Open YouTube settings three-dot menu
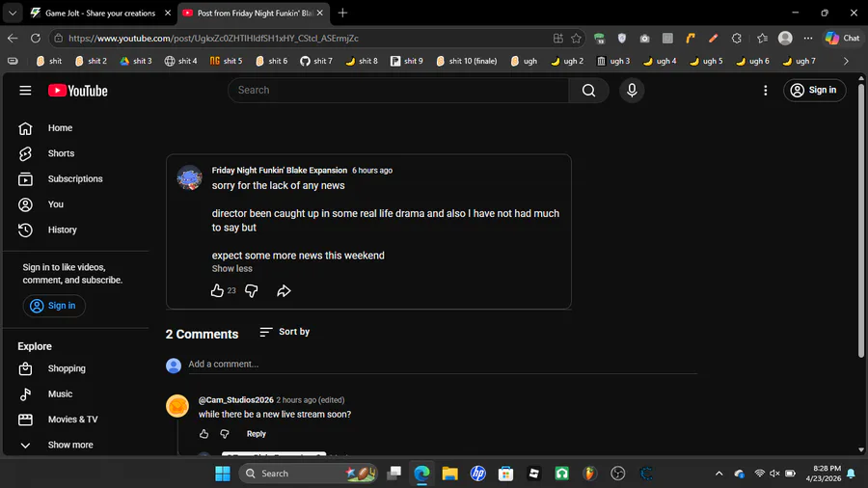 tap(765, 91)
